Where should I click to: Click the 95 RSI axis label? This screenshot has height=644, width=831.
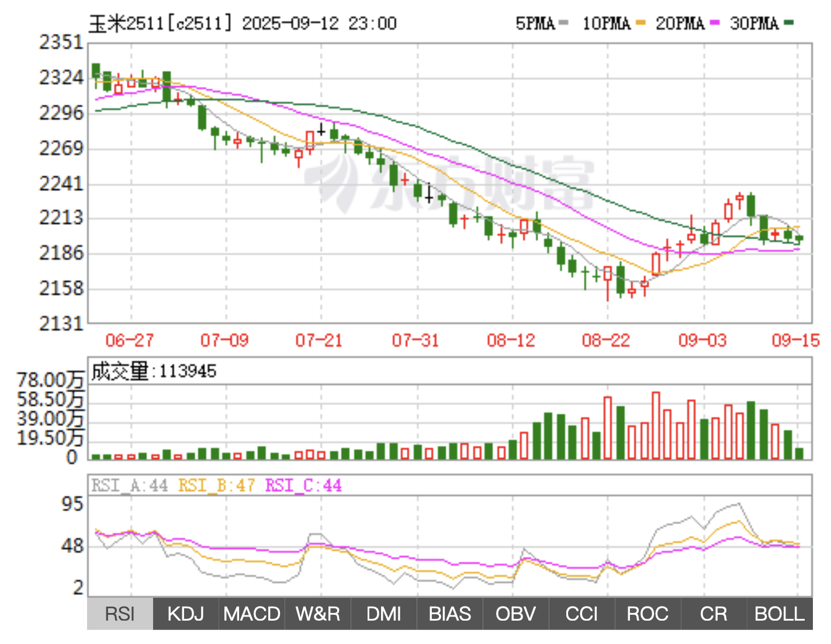(73, 504)
